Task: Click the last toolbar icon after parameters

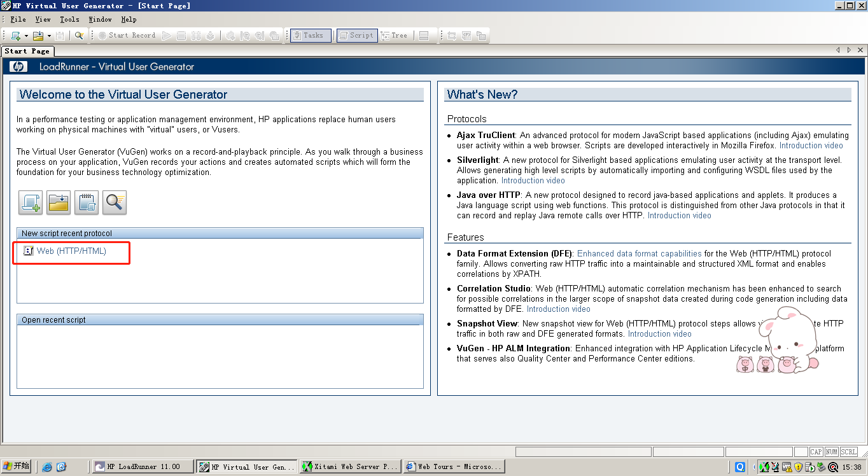Action: click(x=482, y=36)
